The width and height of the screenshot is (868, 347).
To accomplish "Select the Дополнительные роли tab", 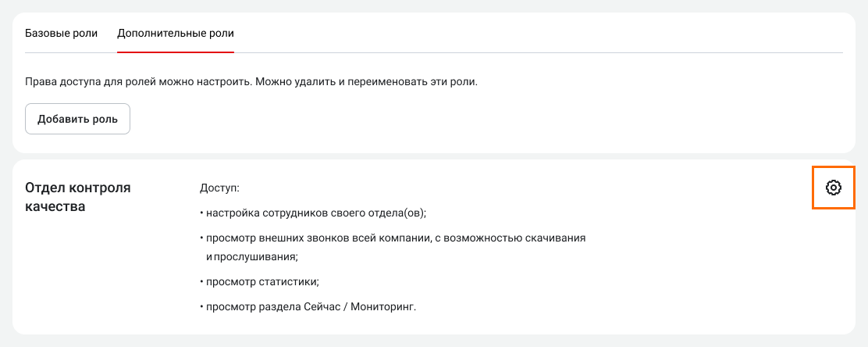I will (x=176, y=34).
